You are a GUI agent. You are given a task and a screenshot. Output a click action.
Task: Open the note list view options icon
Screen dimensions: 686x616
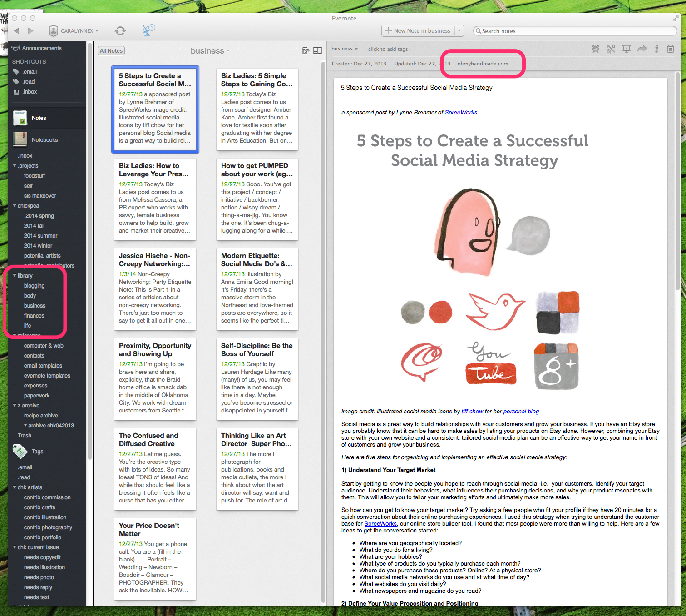(317, 51)
